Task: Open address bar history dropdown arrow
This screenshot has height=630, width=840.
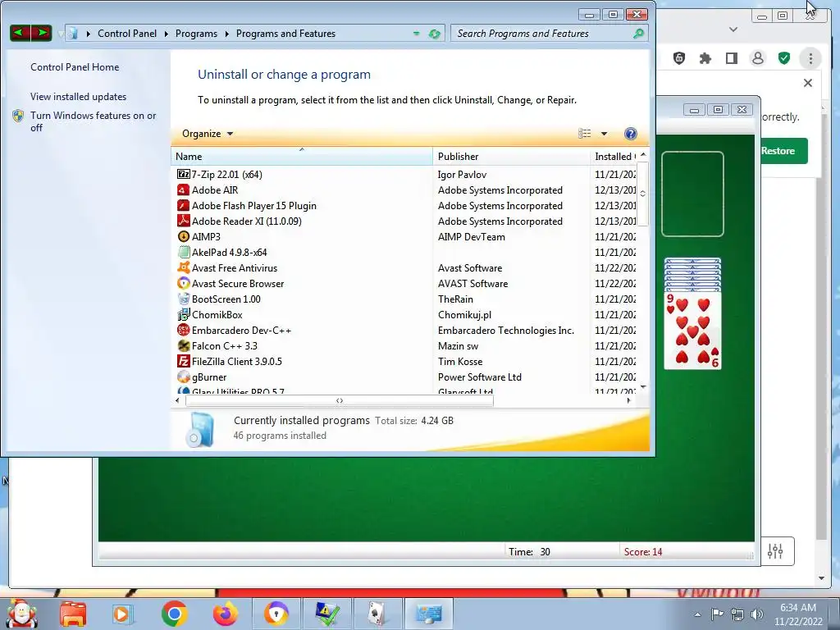Action: (416, 34)
